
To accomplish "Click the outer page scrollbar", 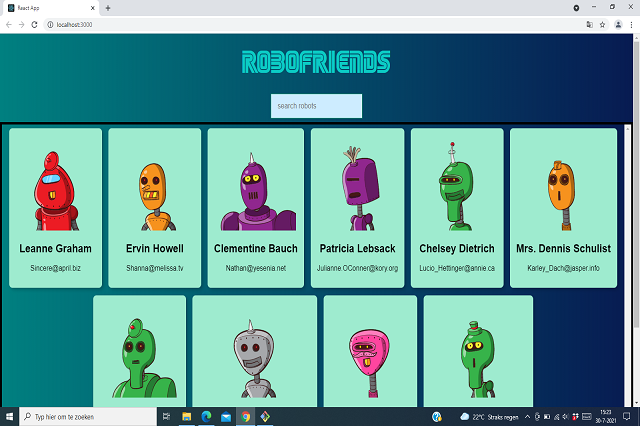I will pos(636,184).
